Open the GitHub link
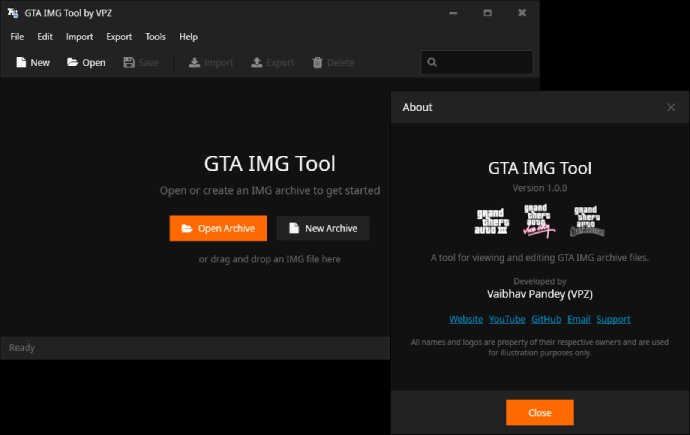The height and width of the screenshot is (435, 690). (546, 319)
